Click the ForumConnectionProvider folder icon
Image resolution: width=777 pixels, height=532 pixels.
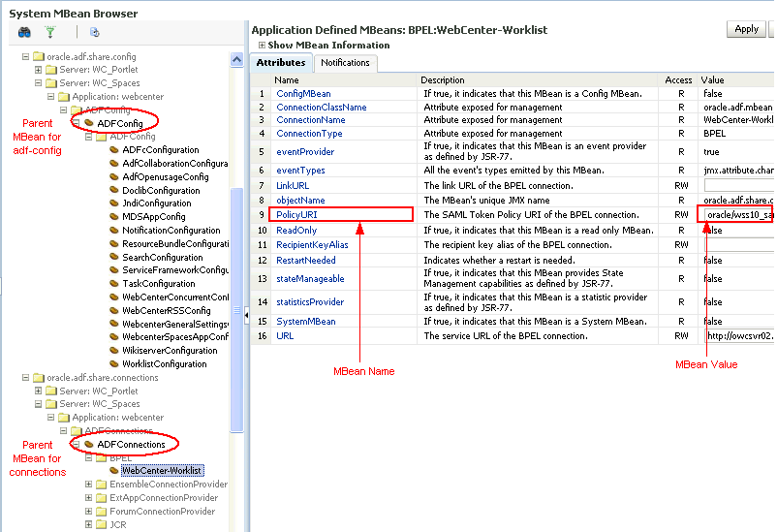(x=101, y=511)
